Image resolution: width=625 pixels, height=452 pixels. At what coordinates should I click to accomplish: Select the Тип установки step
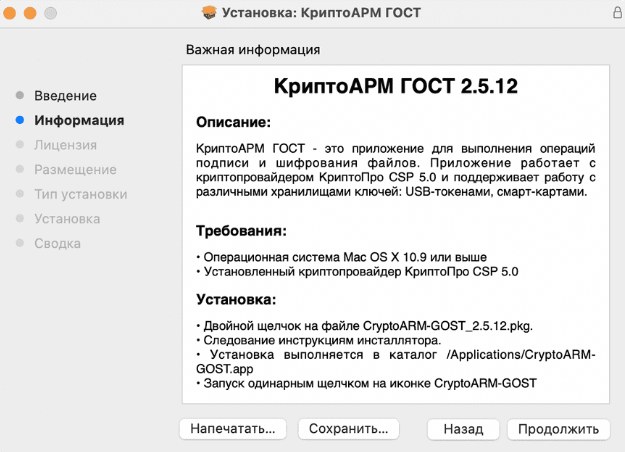tap(81, 195)
